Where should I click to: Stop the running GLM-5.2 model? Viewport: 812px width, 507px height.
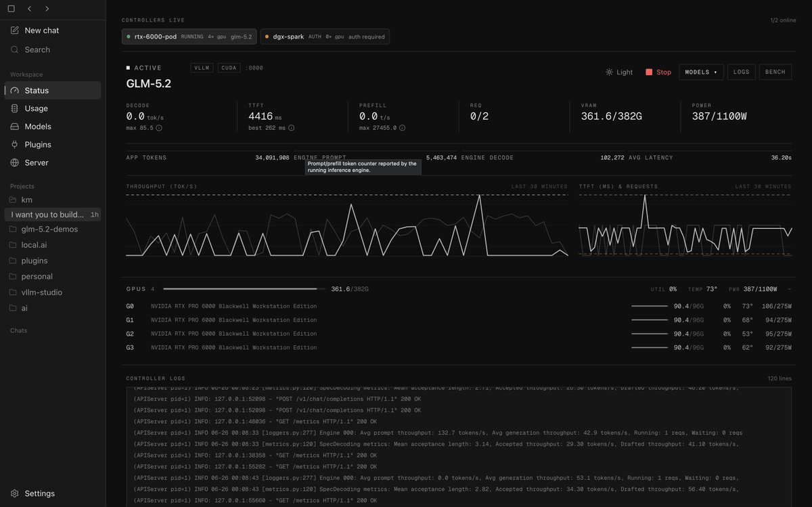[x=658, y=72]
